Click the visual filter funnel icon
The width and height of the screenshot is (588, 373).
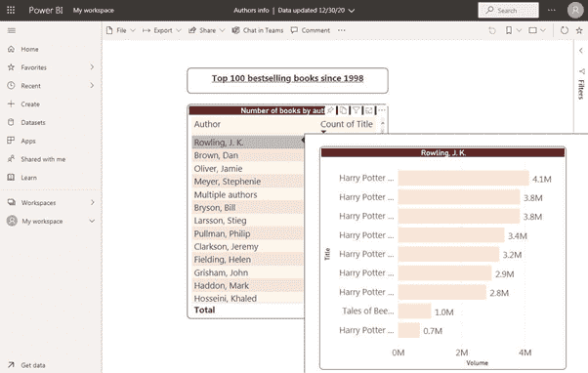click(x=357, y=110)
